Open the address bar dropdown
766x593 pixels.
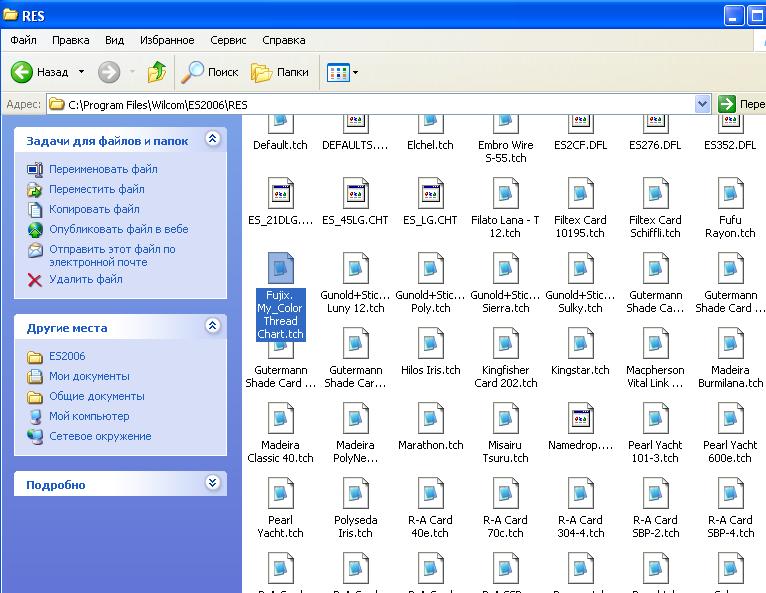click(702, 104)
